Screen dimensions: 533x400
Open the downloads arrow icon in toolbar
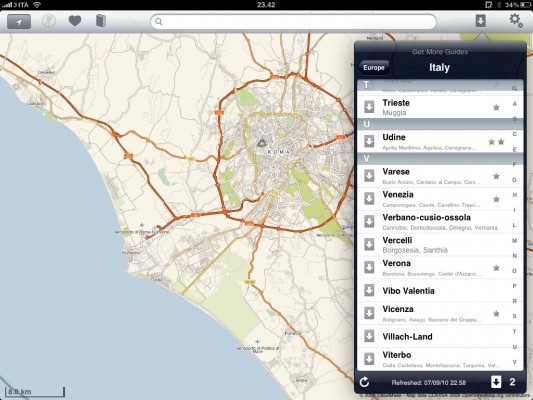(480, 21)
